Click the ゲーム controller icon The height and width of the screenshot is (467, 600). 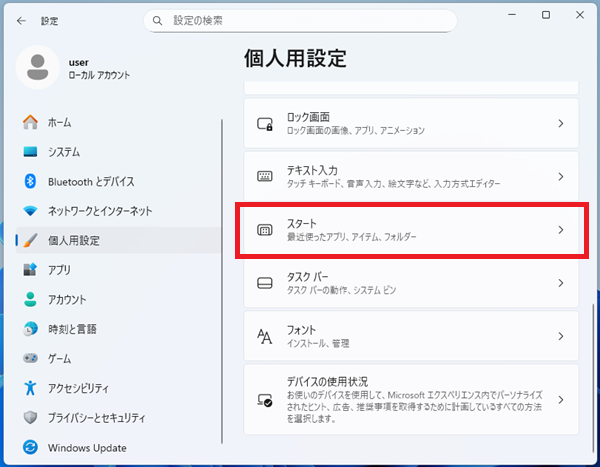click(x=30, y=358)
